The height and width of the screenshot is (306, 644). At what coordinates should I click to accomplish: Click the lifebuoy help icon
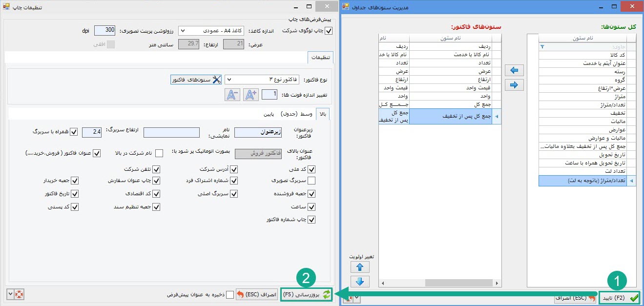pos(19,294)
